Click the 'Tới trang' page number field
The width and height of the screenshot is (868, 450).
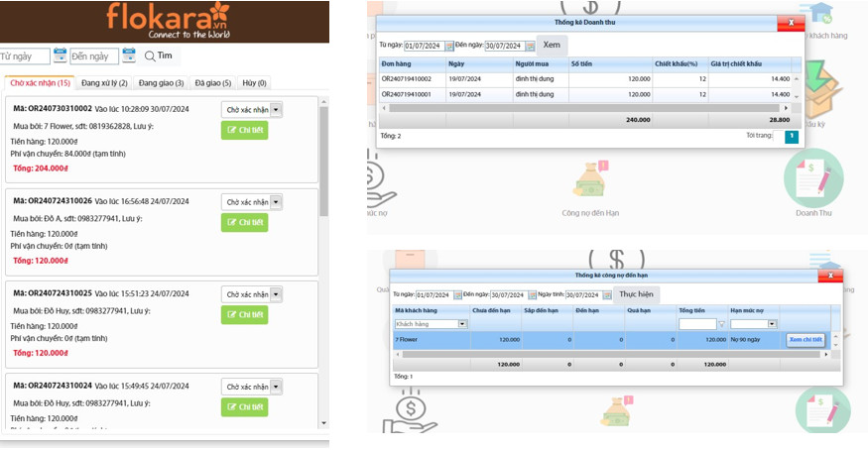pyautogui.click(x=779, y=136)
